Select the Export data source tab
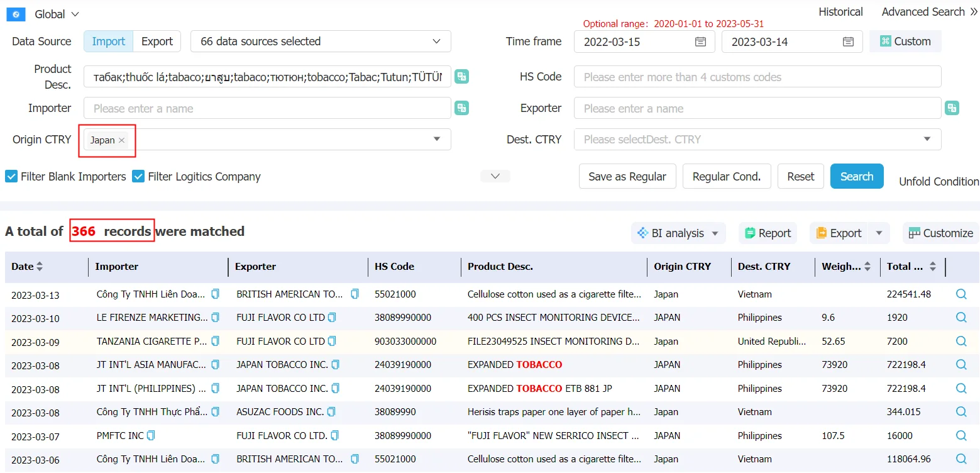 tap(157, 42)
